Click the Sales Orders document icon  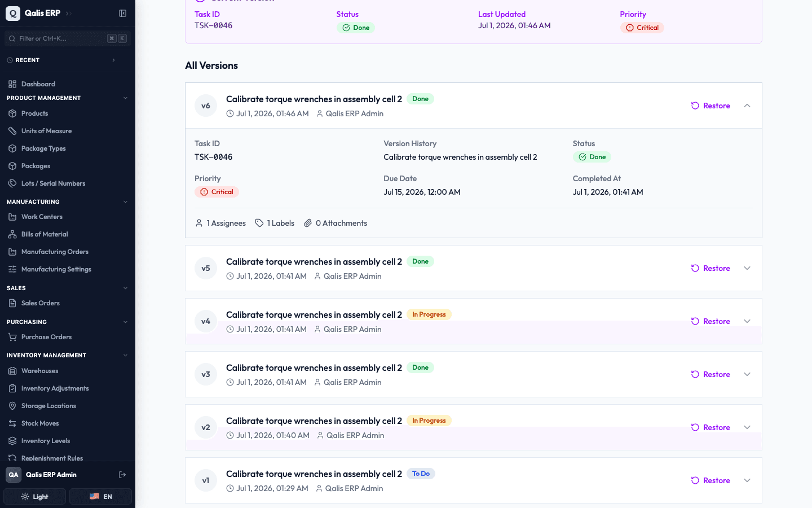click(12, 303)
